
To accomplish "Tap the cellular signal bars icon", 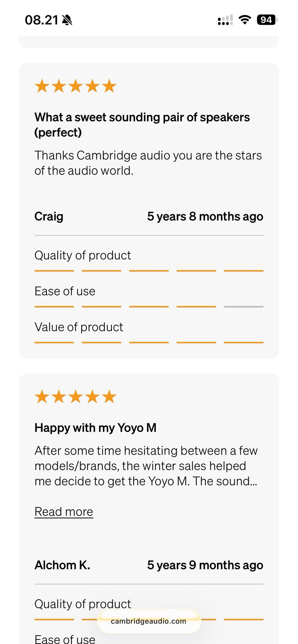I will pyautogui.click(x=225, y=20).
